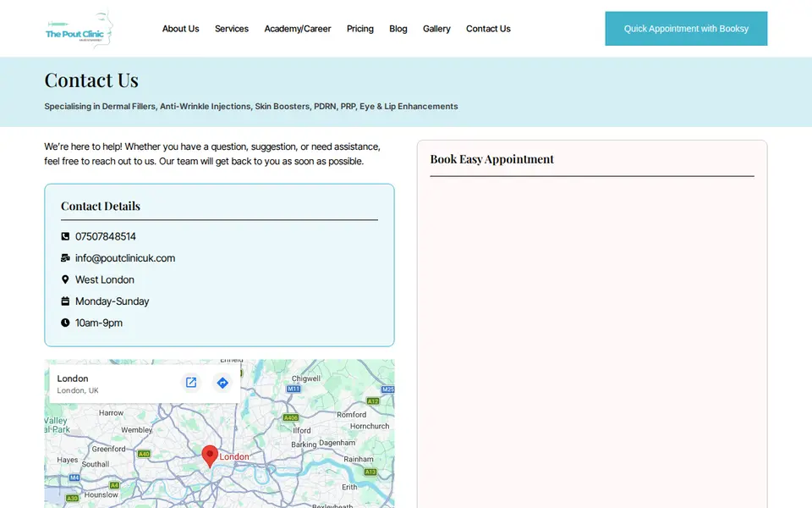Open the Services menu item
This screenshot has width=812, height=508.
click(x=232, y=29)
